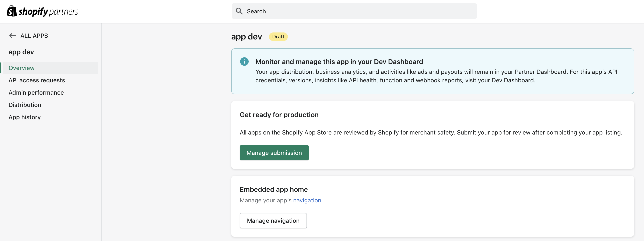Click the search magnifier icon
Screen dimensions: 644x241
pos(239,11)
